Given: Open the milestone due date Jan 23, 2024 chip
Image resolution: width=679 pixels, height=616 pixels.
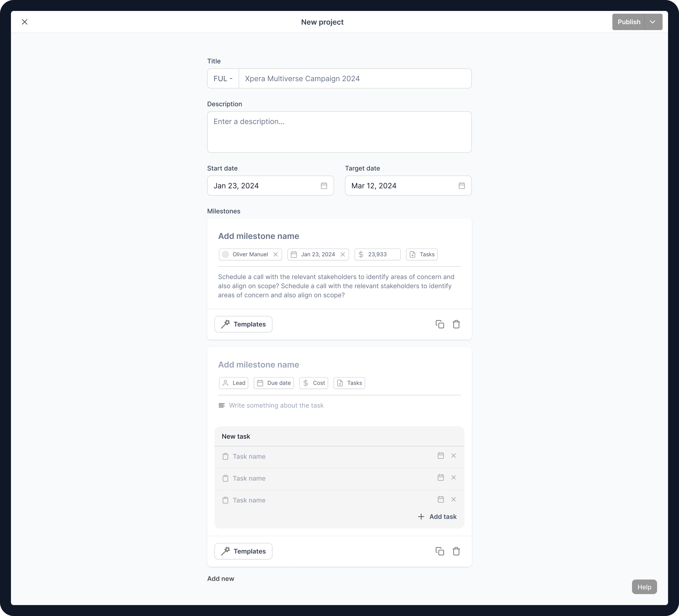Looking at the screenshot, I should point(318,254).
